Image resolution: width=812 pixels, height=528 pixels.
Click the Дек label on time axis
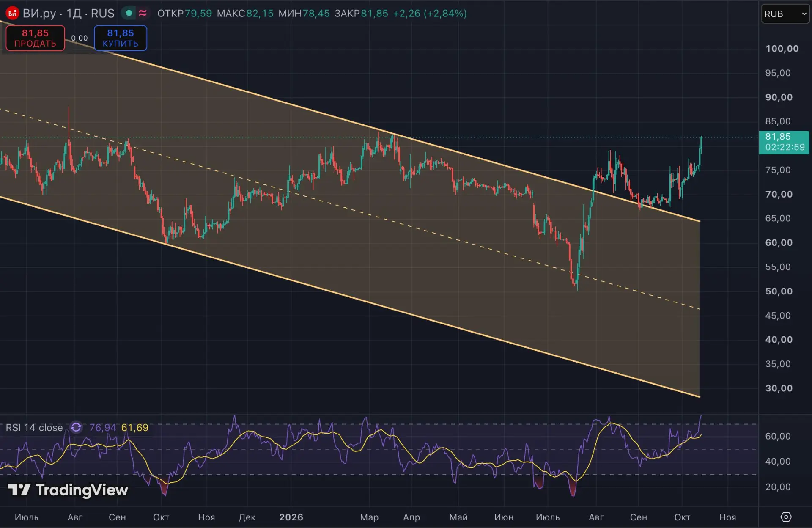tap(247, 517)
